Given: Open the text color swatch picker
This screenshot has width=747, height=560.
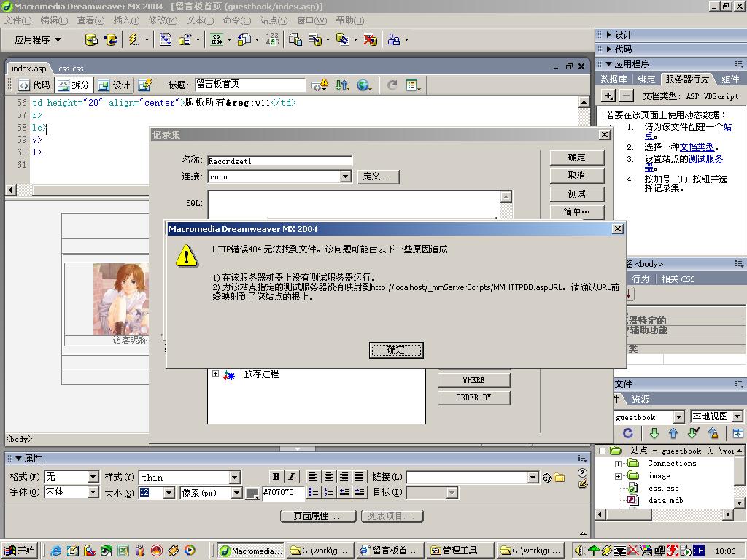Looking at the screenshot, I should (x=252, y=494).
